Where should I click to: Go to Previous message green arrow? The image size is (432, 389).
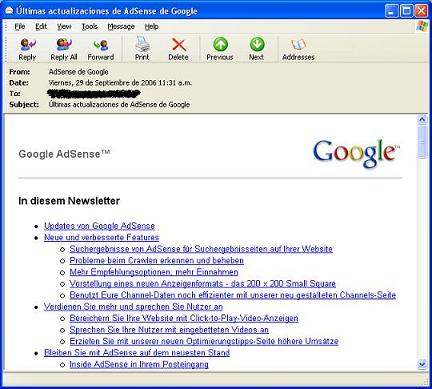click(x=220, y=49)
